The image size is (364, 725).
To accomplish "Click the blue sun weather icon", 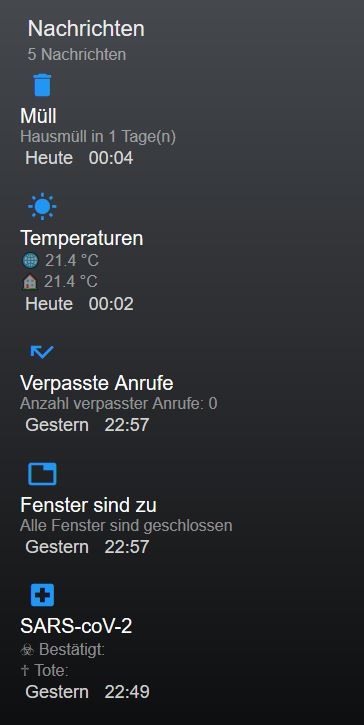I will pos(42,206).
